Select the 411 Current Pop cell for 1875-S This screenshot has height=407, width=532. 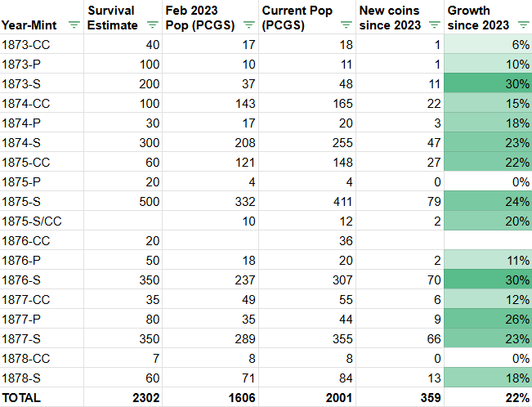coord(307,201)
